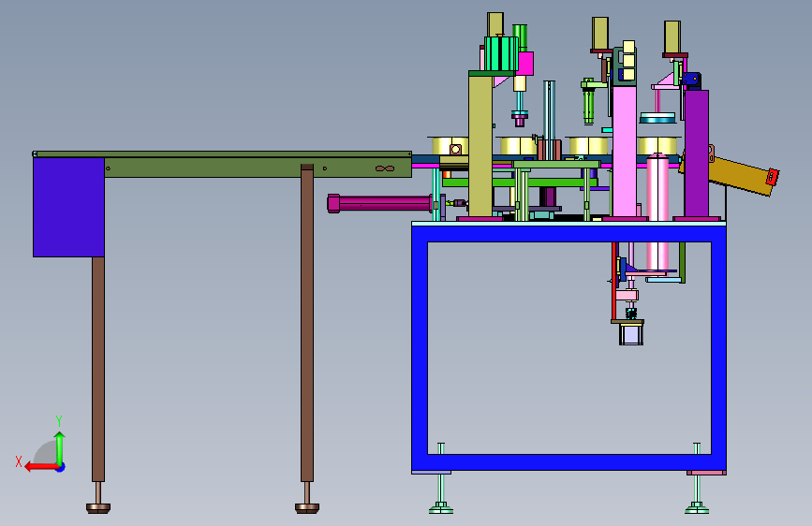812x526 pixels.
Task: Select the violet vertical column on right
Action: pyautogui.click(x=697, y=153)
